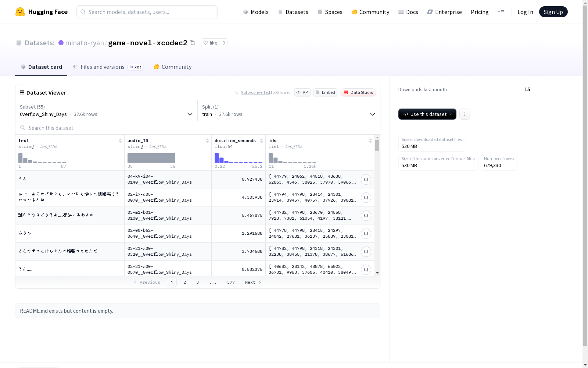Select the duration value 4.303938
The image size is (588, 368).
252,197
